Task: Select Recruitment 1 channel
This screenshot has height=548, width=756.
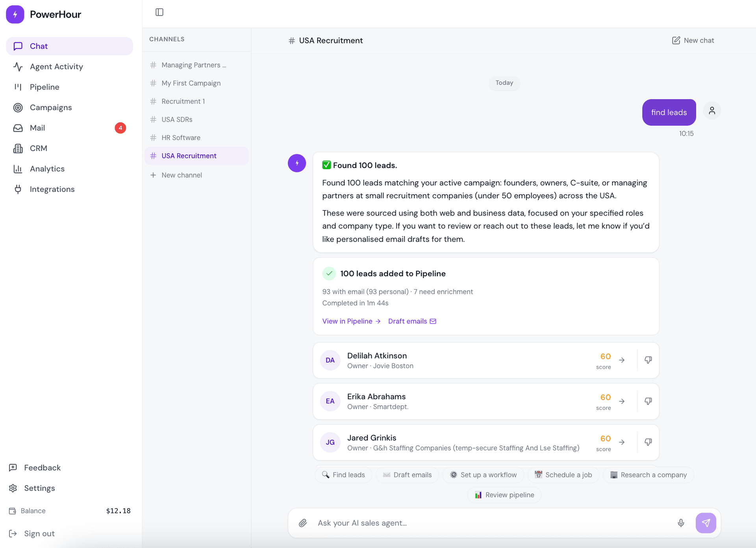Action: [196, 101]
